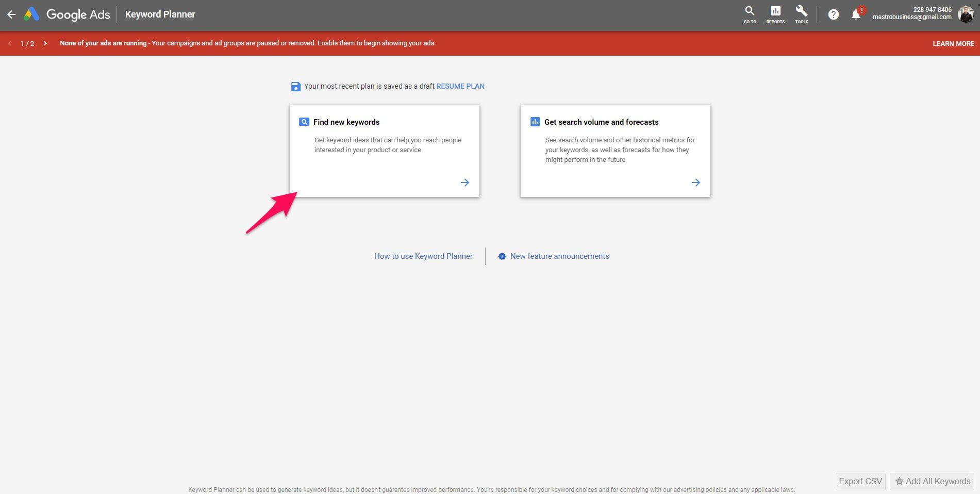The height and width of the screenshot is (494, 980).
Task: Click arrow on search volume forecasts card
Action: click(696, 183)
